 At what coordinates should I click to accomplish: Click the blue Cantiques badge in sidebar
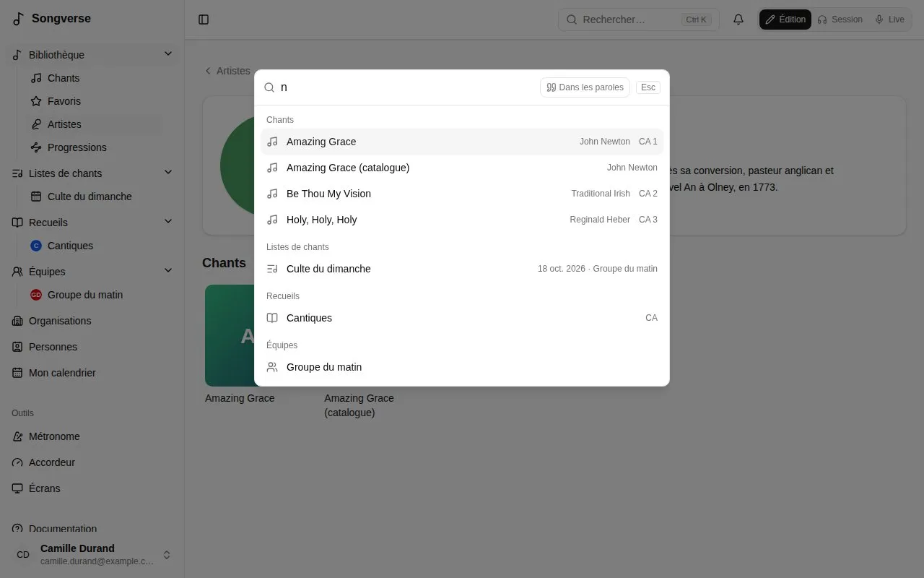pyautogui.click(x=36, y=246)
